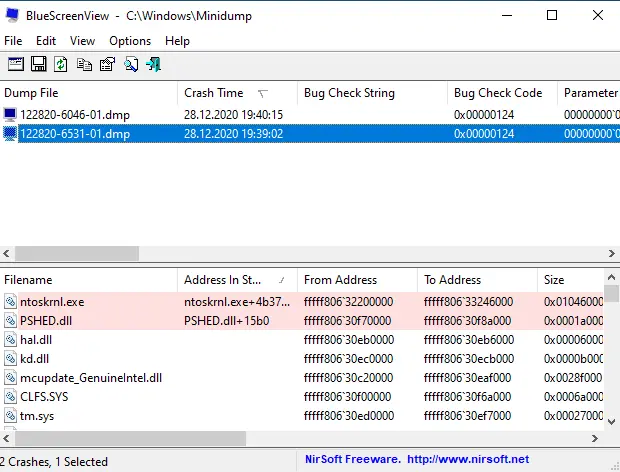Click the PSHED.dll+15b0 stack address cell

[227, 321]
